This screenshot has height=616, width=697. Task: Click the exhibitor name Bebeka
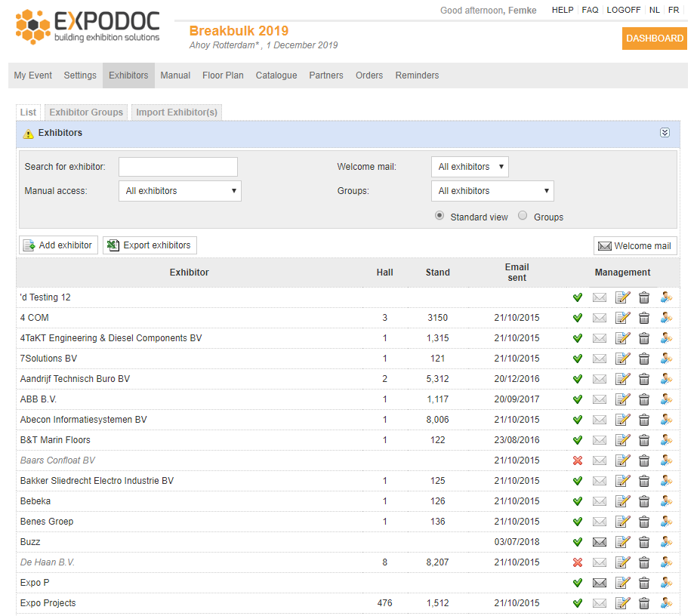pyautogui.click(x=35, y=501)
